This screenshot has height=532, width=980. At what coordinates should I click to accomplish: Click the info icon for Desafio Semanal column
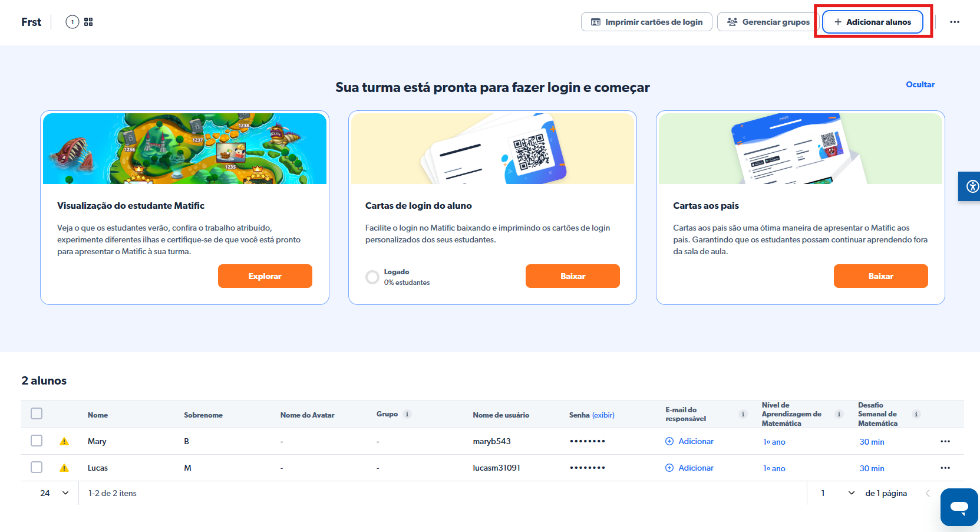pyautogui.click(x=916, y=414)
